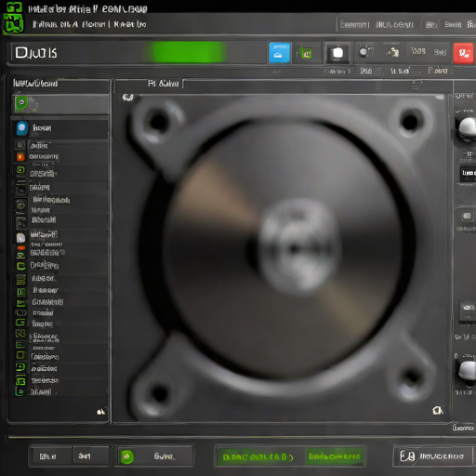Open the tab label above the fan preview
Viewport: 476px width, 476px height.
click(164, 84)
